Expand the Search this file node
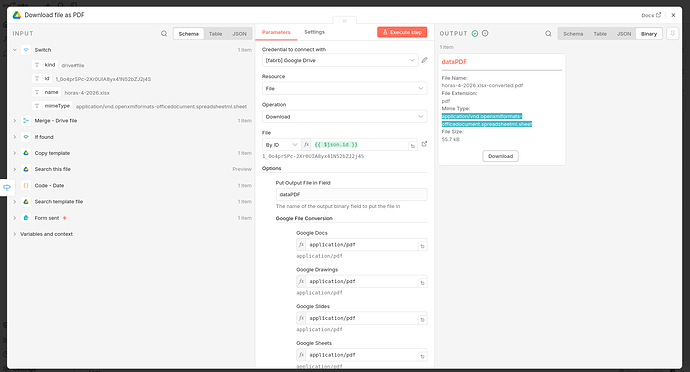The image size is (690, 372). pos(15,169)
